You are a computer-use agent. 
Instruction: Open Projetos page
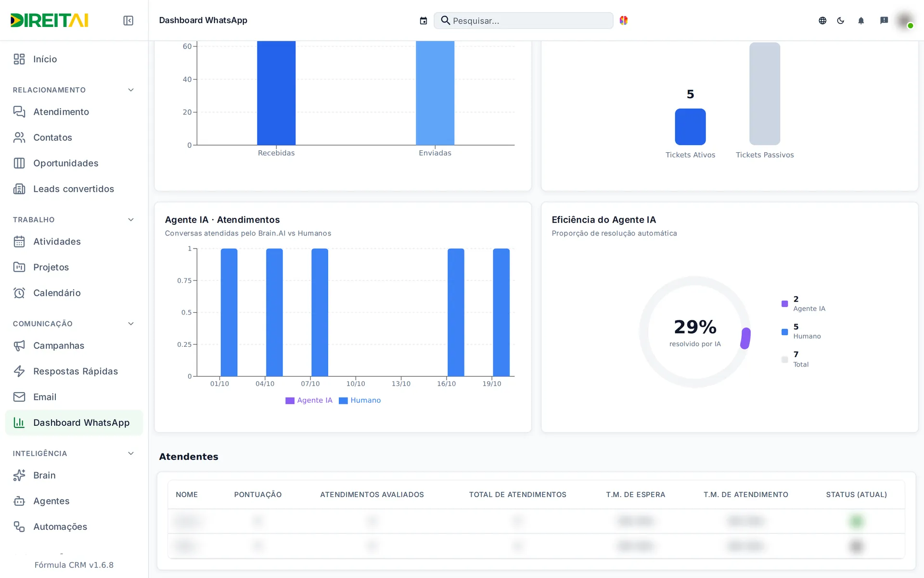(x=74, y=267)
